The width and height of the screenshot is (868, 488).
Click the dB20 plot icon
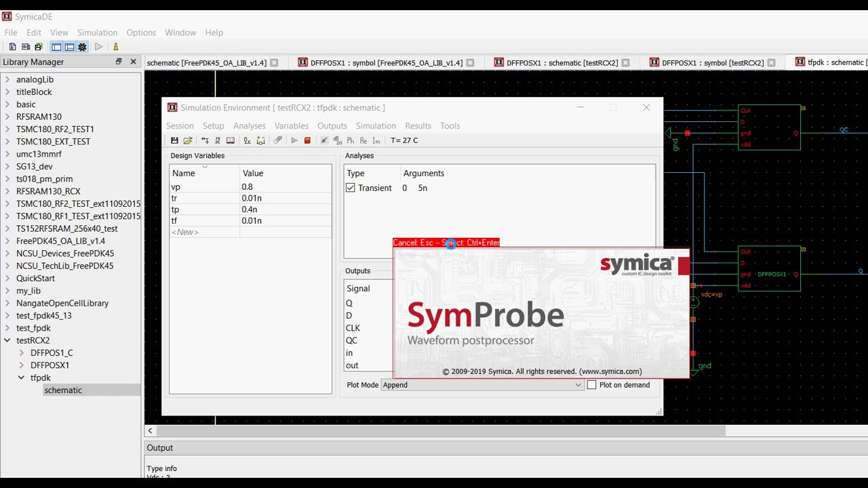point(338,140)
